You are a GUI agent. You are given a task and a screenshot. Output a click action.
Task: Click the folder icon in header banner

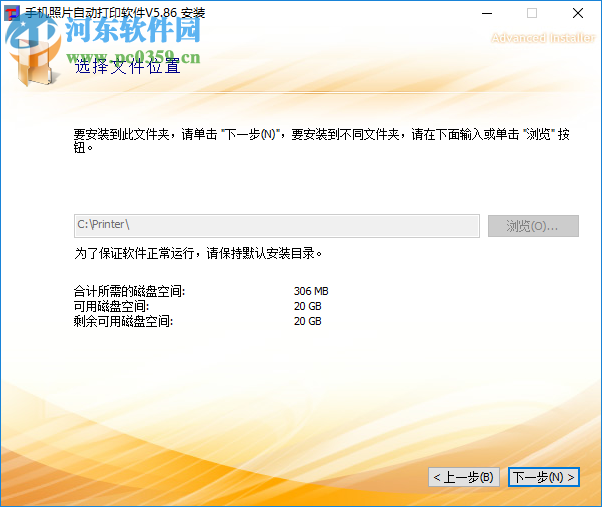point(36,63)
